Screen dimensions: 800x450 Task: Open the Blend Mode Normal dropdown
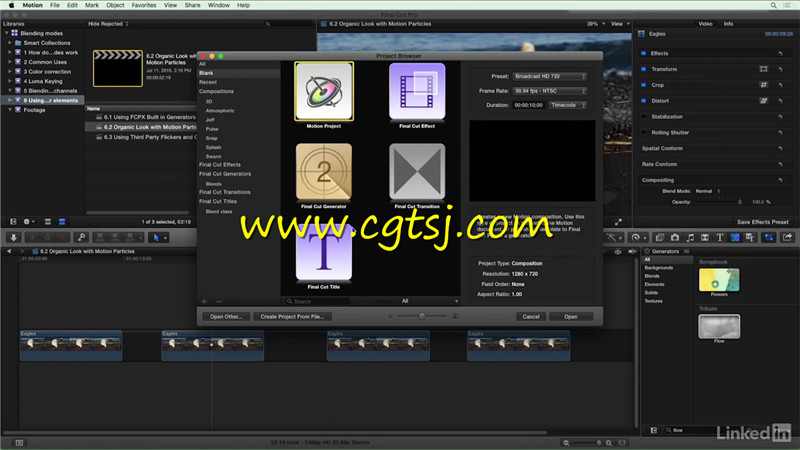[708, 191]
